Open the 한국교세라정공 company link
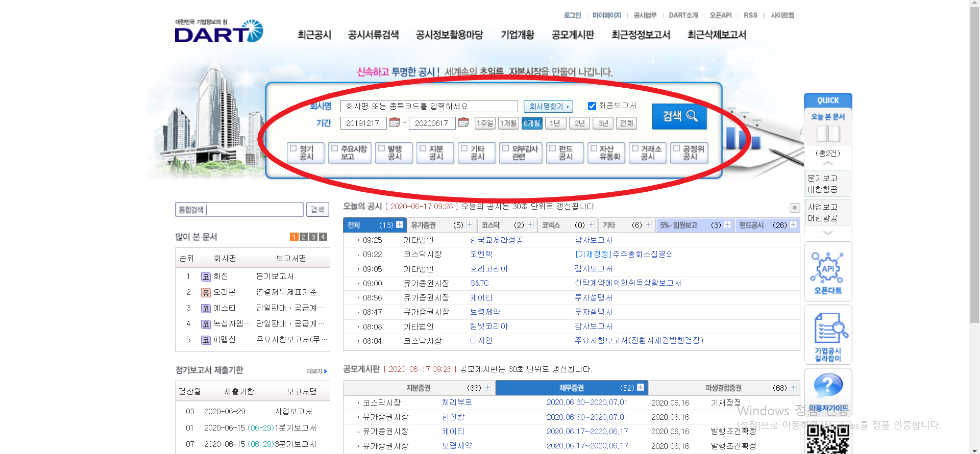980x454 pixels. tap(496, 240)
